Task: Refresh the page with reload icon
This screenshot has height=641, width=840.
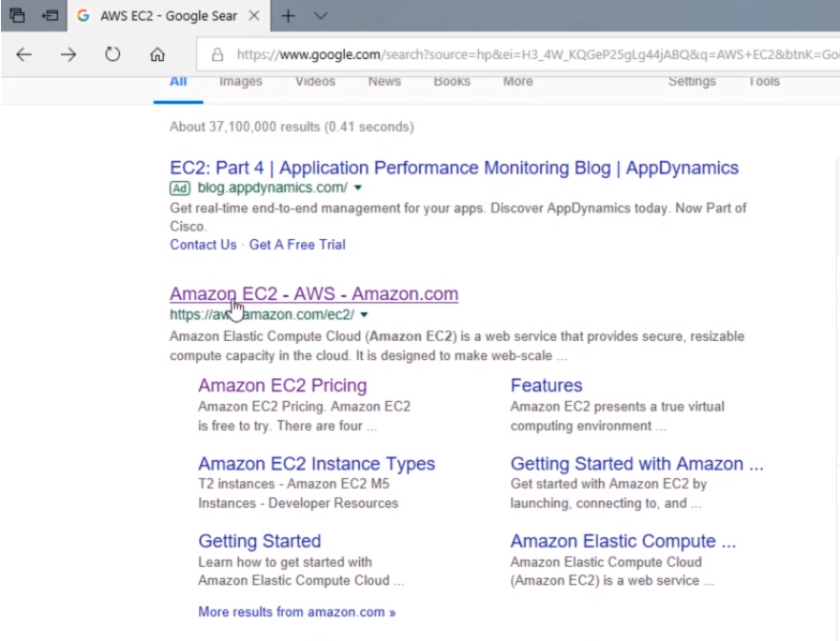Action: (113, 55)
